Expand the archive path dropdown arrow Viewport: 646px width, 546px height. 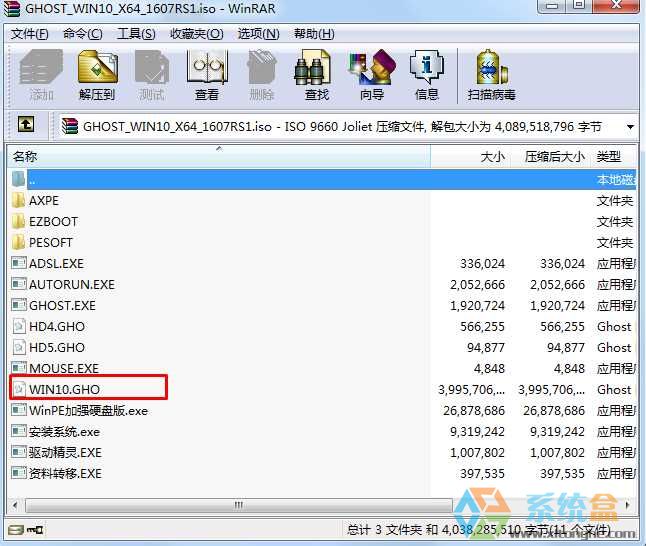[x=630, y=127]
